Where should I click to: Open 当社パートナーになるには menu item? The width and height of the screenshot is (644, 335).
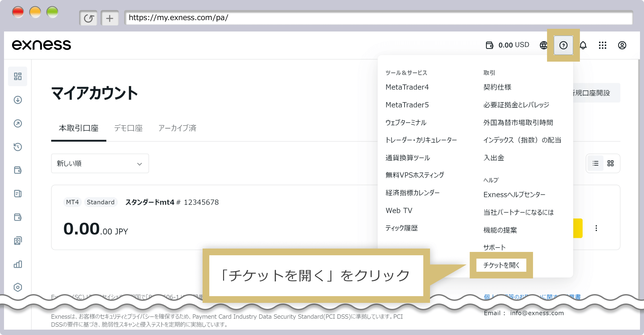pos(519,212)
